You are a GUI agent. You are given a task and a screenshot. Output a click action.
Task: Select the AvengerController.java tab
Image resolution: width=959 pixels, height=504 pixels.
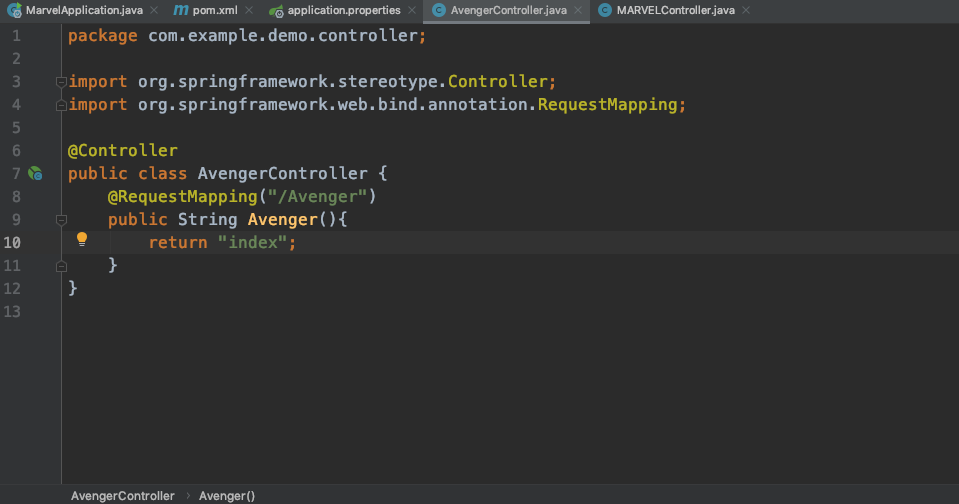pos(508,10)
